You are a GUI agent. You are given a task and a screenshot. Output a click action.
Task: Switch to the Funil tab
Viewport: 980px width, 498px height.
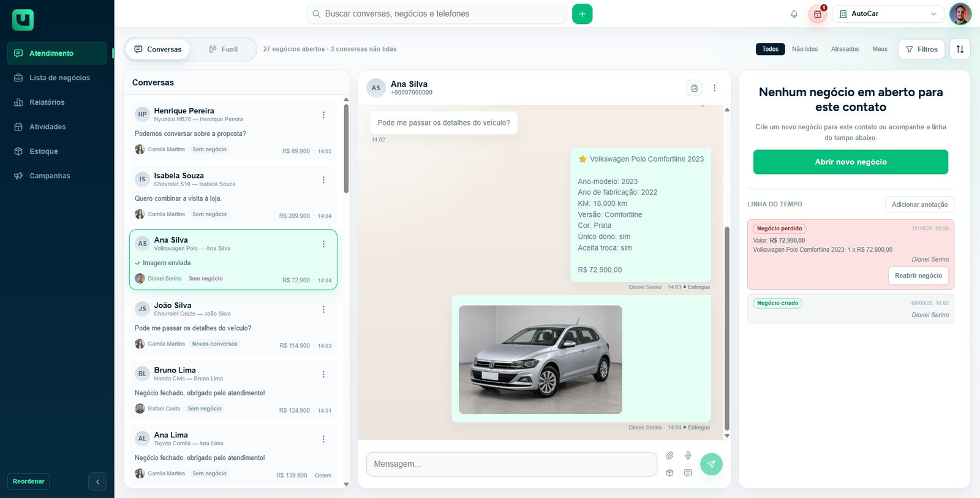pyautogui.click(x=223, y=49)
